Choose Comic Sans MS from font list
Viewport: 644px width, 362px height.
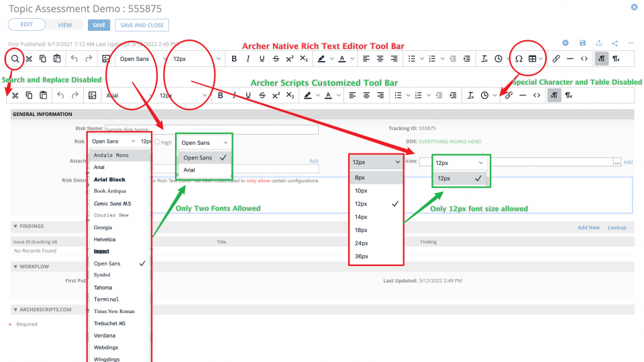pyautogui.click(x=119, y=204)
